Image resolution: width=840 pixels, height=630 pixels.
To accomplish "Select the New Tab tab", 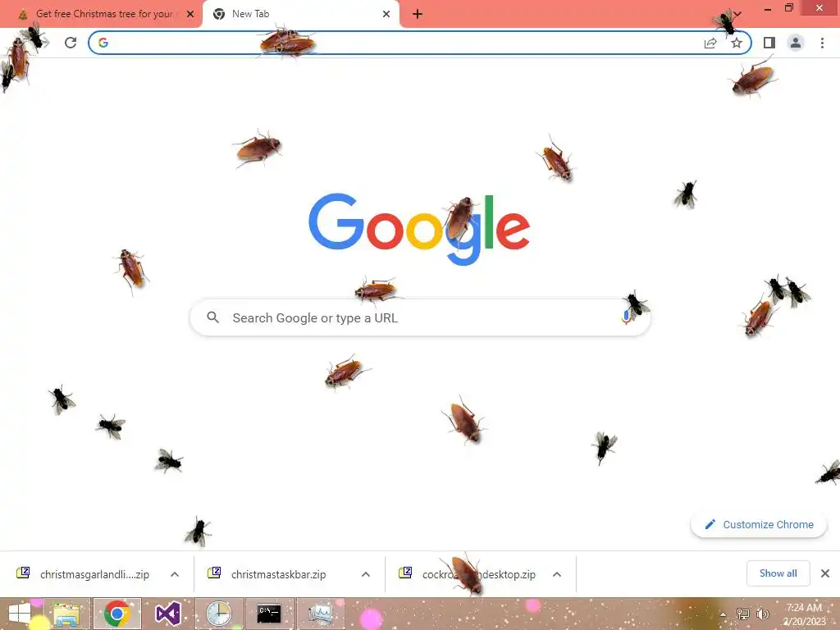I will pyautogui.click(x=300, y=14).
